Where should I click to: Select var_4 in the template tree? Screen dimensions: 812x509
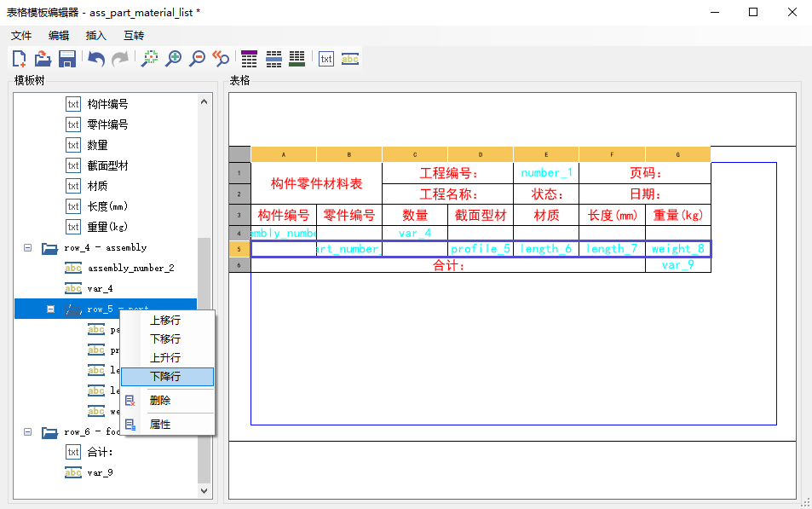pyautogui.click(x=100, y=288)
